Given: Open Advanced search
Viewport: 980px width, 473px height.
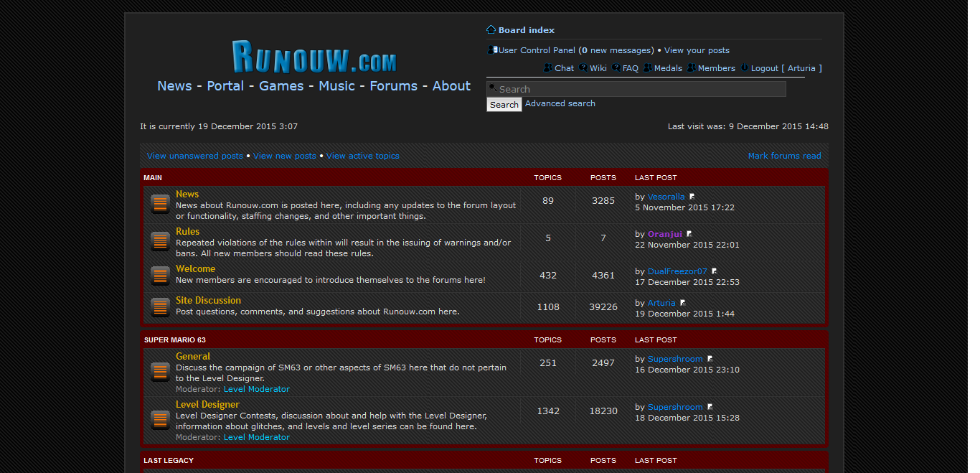Looking at the screenshot, I should point(560,103).
